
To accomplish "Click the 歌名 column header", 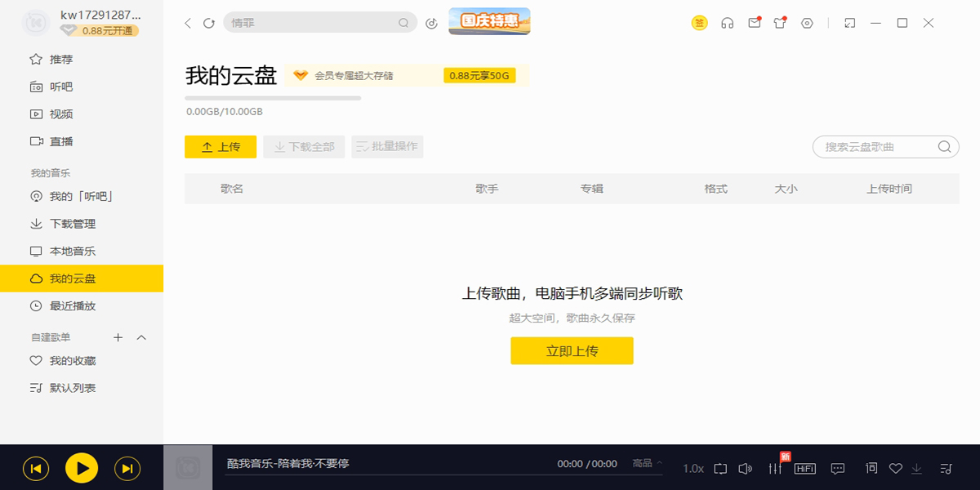I will pos(232,189).
